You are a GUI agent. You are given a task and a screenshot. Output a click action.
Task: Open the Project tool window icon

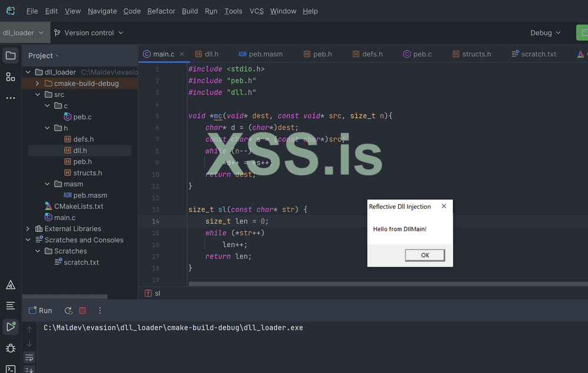click(x=11, y=56)
